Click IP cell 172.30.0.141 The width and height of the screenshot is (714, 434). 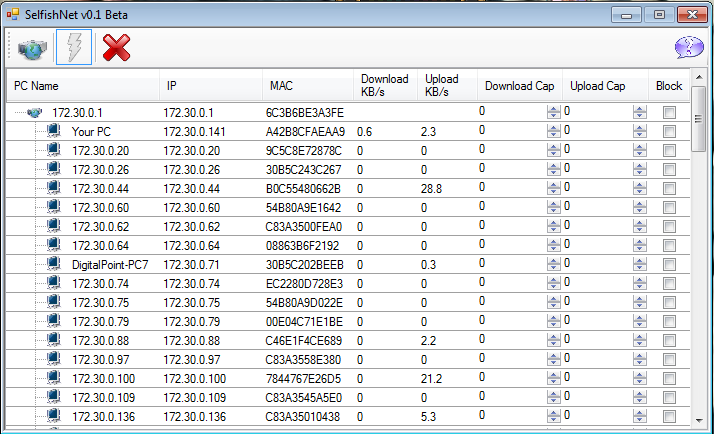194,132
